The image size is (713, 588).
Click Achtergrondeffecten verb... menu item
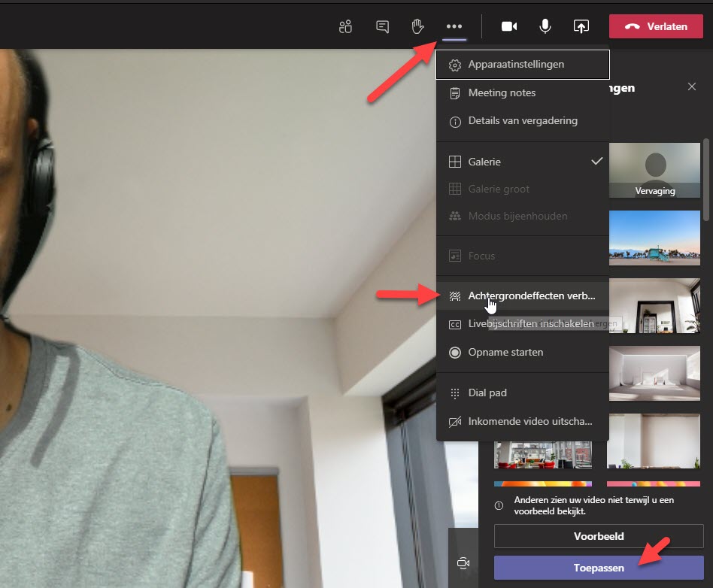click(523, 296)
